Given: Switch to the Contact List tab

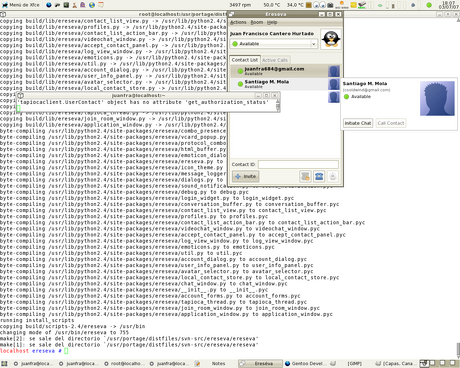Looking at the screenshot, I should click(x=245, y=60).
